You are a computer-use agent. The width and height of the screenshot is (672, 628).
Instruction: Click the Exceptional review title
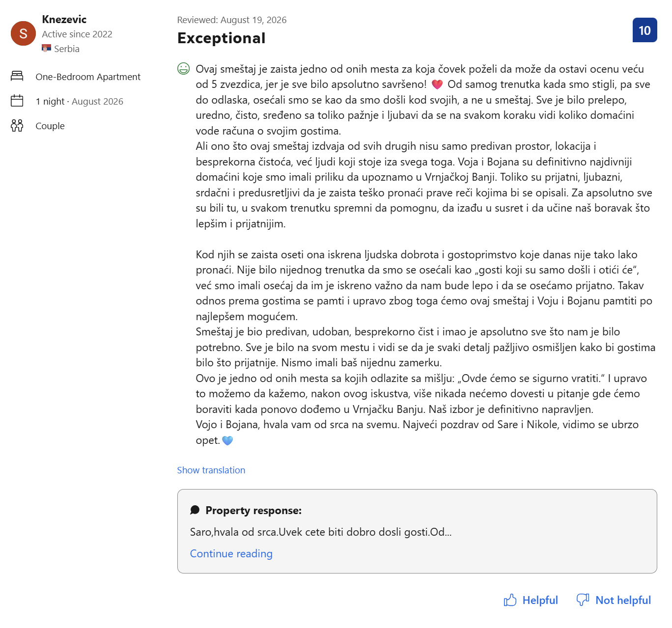pyautogui.click(x=222, y=38)
